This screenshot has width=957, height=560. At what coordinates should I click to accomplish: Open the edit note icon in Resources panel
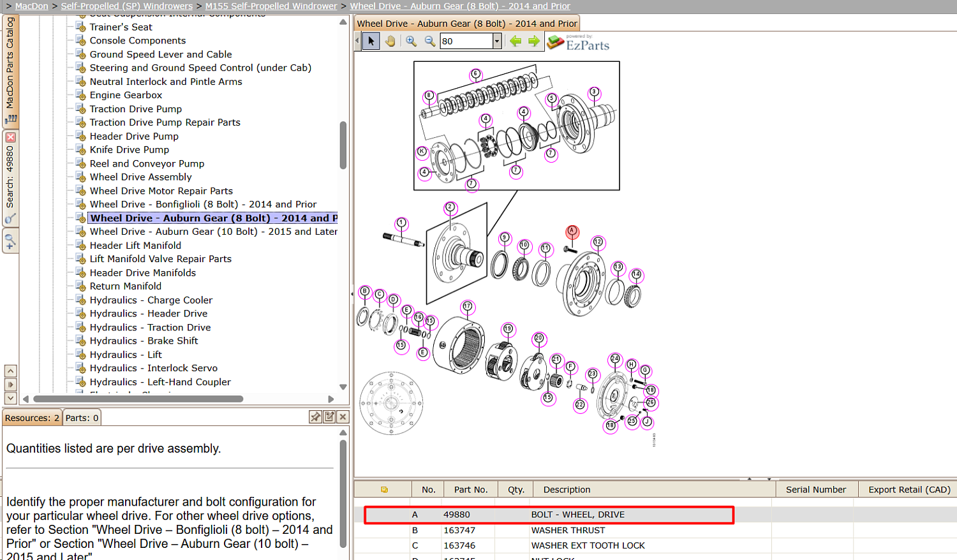pyautogui.click(x=329, y=417)
